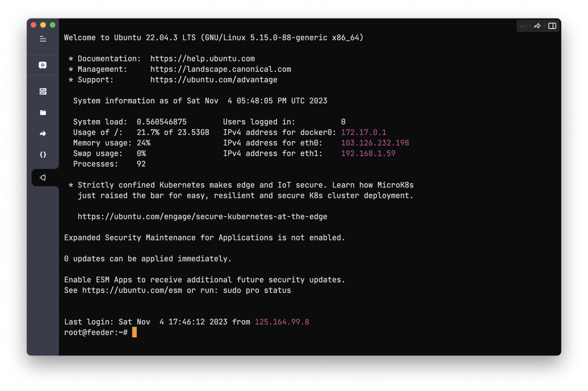Viewport: 588px width, 391px height.
Task: Minimize the window with yellow button
Action: click(x=43, y=25)
